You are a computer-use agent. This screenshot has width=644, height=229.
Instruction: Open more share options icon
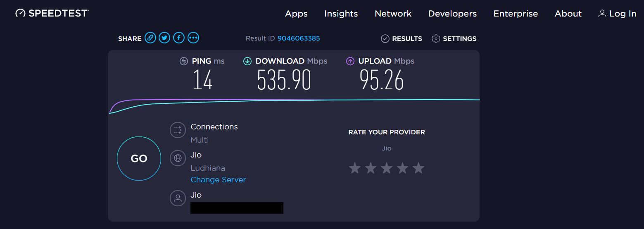[x=193, y=38]
